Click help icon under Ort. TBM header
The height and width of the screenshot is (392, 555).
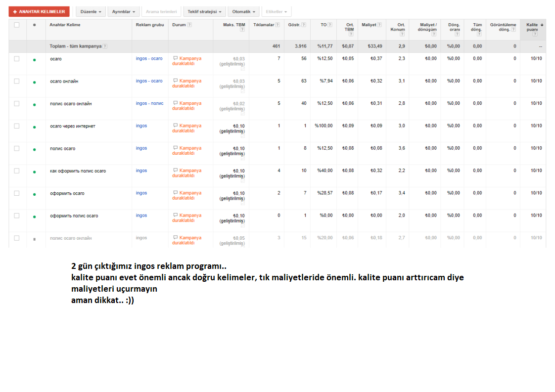(351, 34)
